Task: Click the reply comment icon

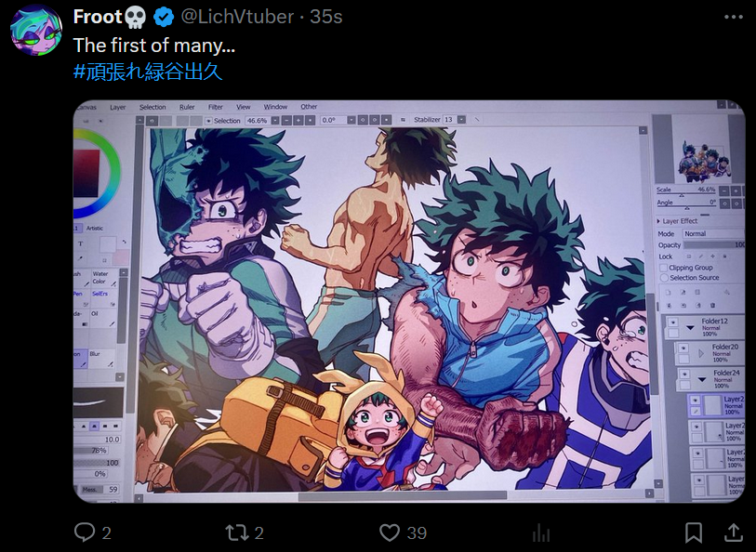Action: pyautogui.click(x=85, y=532)
